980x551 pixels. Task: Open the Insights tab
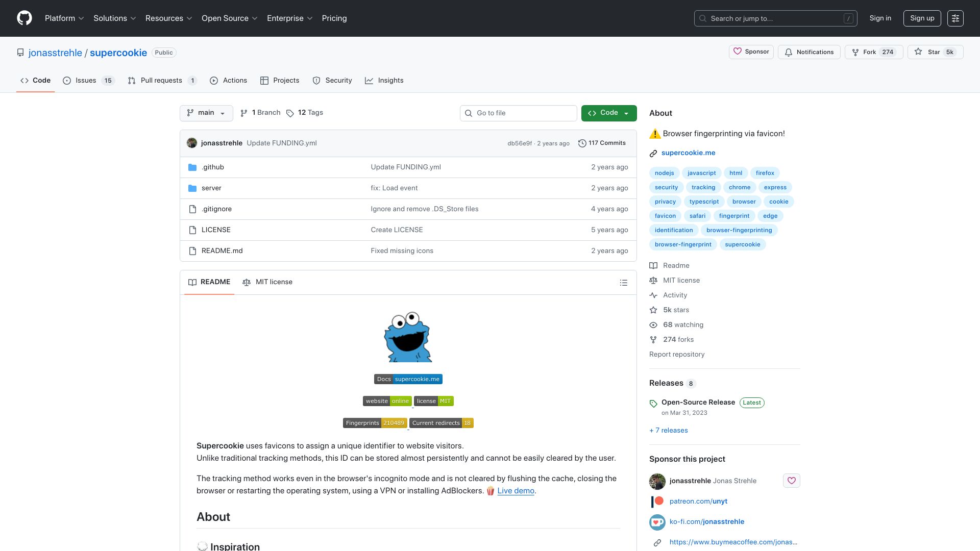(384, 81)
